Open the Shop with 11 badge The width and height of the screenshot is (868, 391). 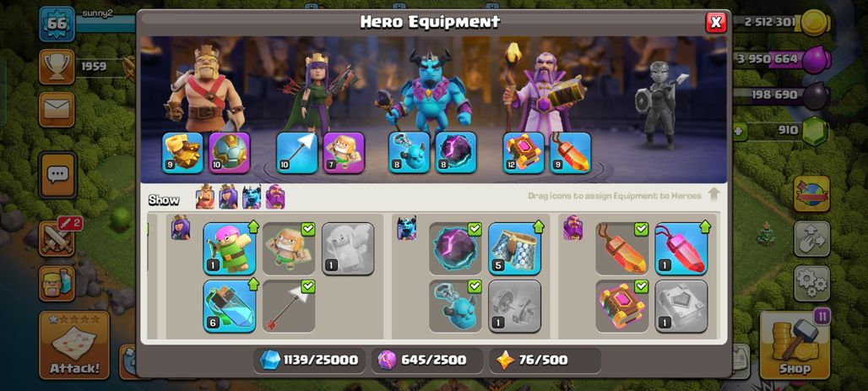tap(795, 345)
